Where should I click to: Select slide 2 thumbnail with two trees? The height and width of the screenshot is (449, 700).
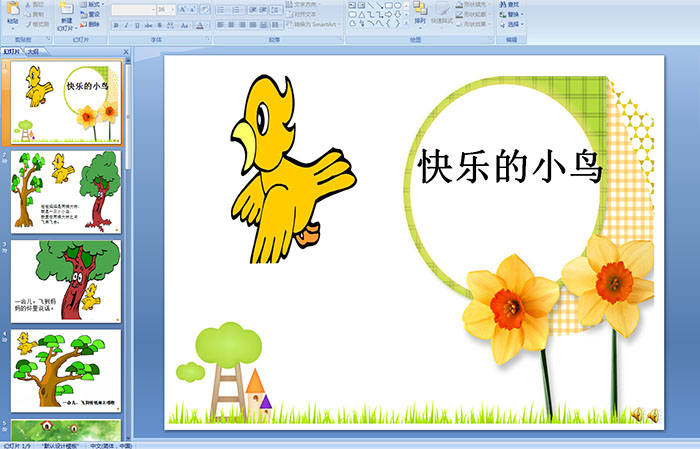(x=66, y=192)
